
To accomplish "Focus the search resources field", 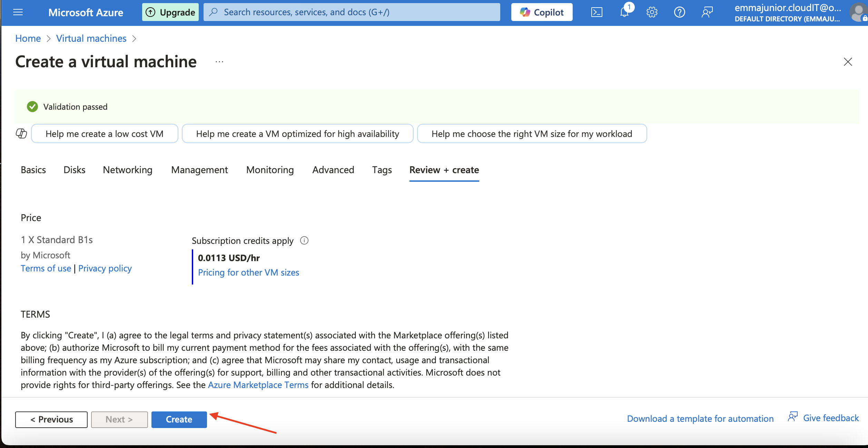I will 352,12.
